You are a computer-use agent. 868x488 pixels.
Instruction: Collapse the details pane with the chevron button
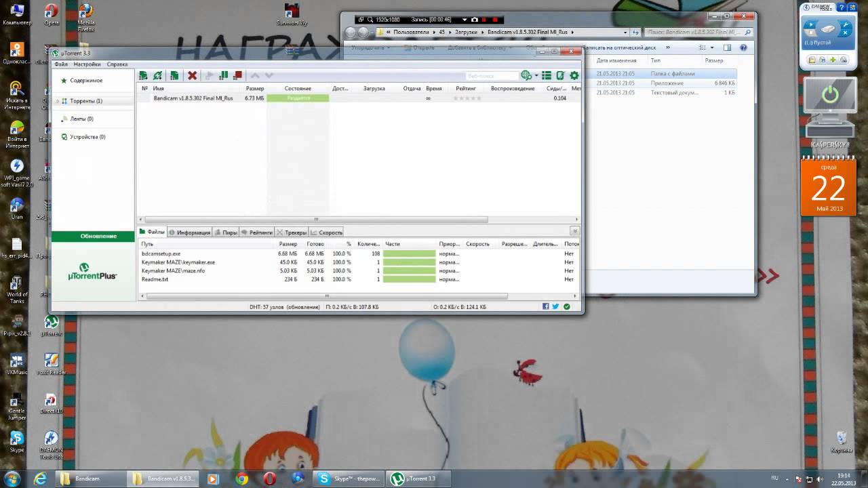[574, 232]
